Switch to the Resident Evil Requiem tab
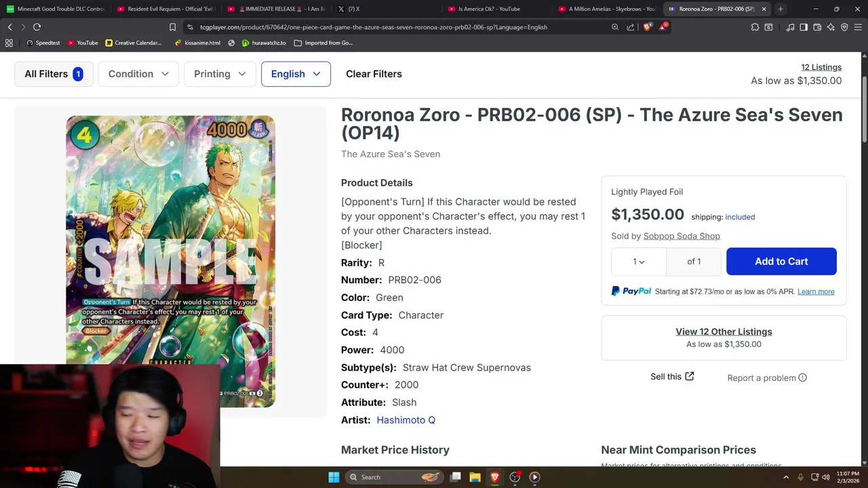The width and height of the screenshot is (868, 488). coord(165,9)
